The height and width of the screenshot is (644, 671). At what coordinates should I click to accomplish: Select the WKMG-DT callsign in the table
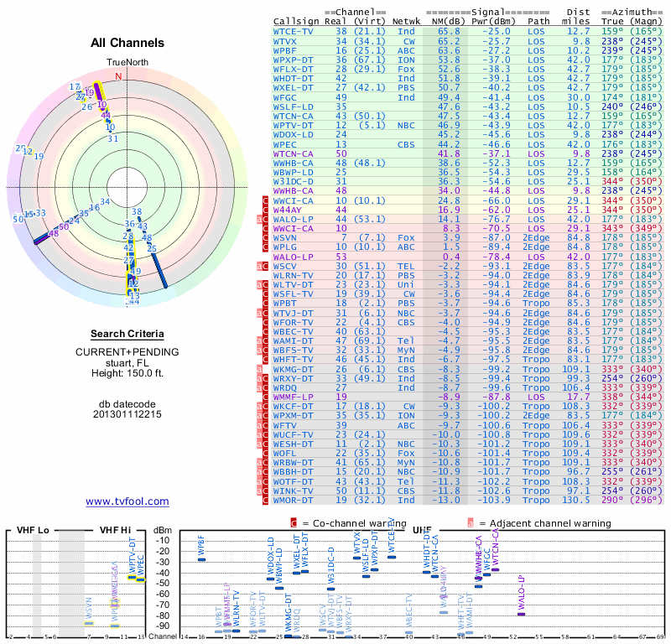tap(293, 369)
